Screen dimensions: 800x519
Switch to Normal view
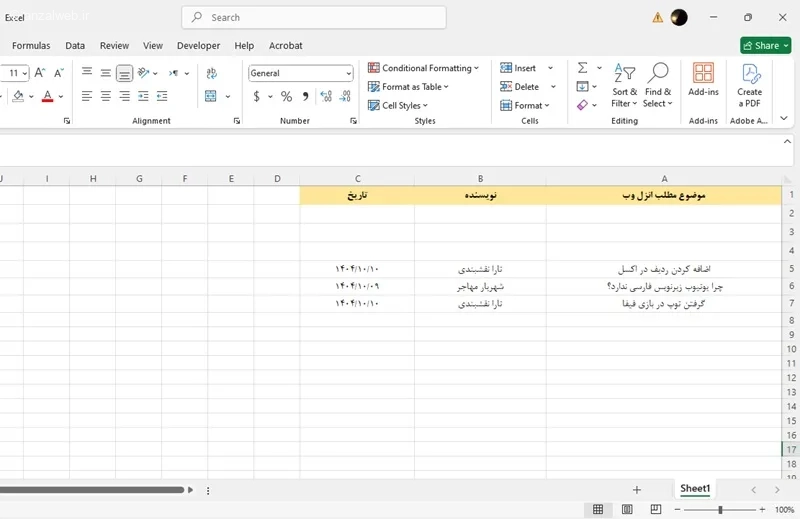coord(598,509)
